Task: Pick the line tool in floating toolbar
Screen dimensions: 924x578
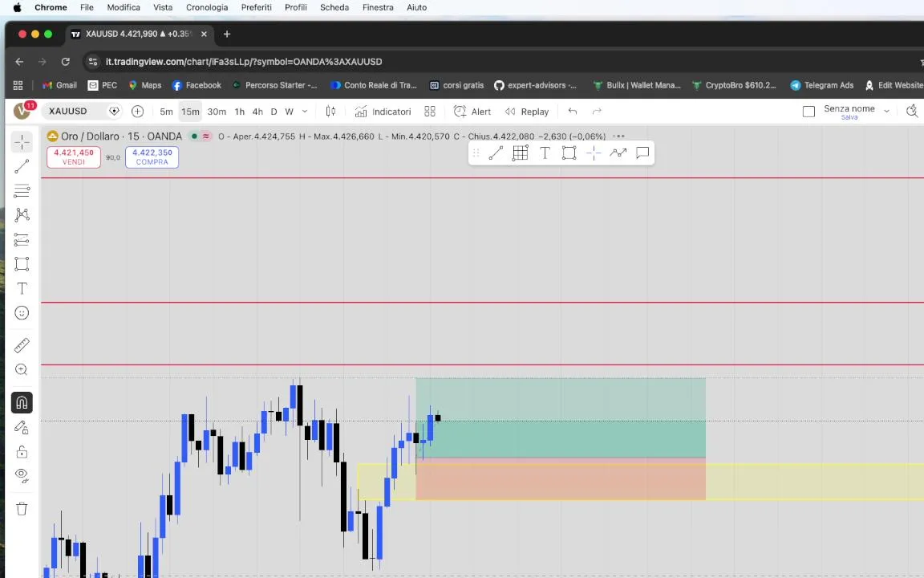Action: click(496, 153)
